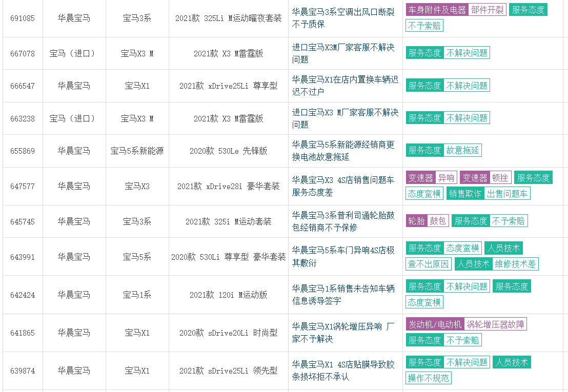Click complaint ID 642424
The image size is (568, 392).
(x=23, y=295)
